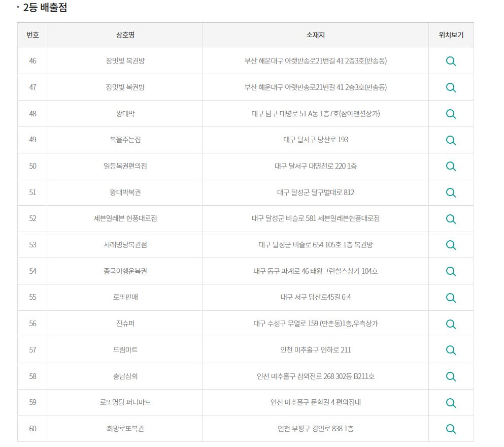This screenshot has width=504, height=447.
Task: Select address 인천 미추홀구 문학길 4 편의점내
Action: click(316, 402)
